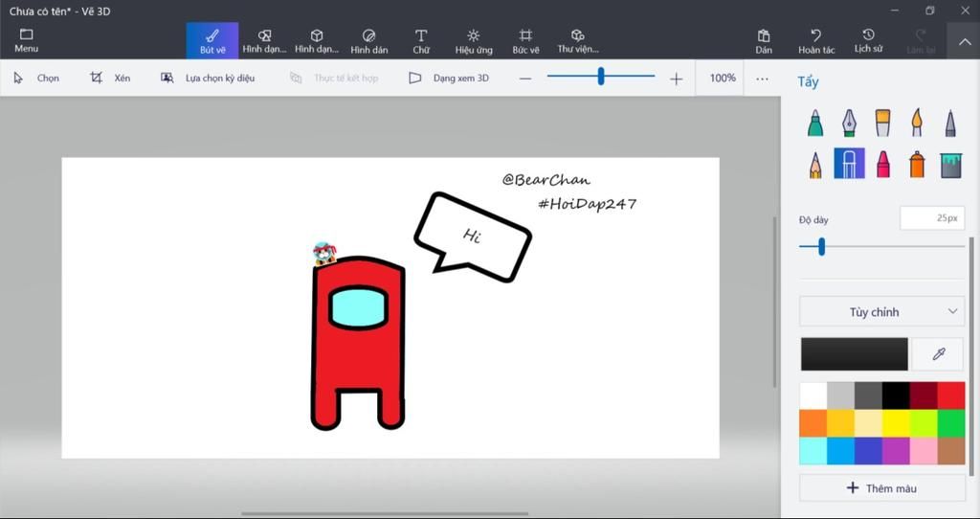Pick the dark red color swatch
This screenshot has width=980, height=519.
click(924, 395)
